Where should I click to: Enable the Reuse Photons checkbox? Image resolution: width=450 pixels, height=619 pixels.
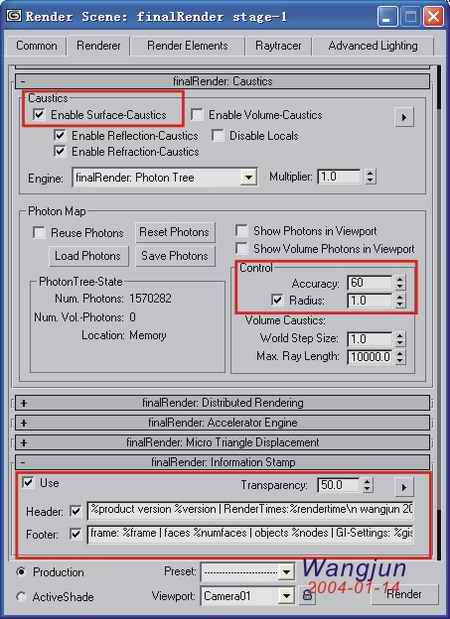pyautogui.click(x=39, y=233)
